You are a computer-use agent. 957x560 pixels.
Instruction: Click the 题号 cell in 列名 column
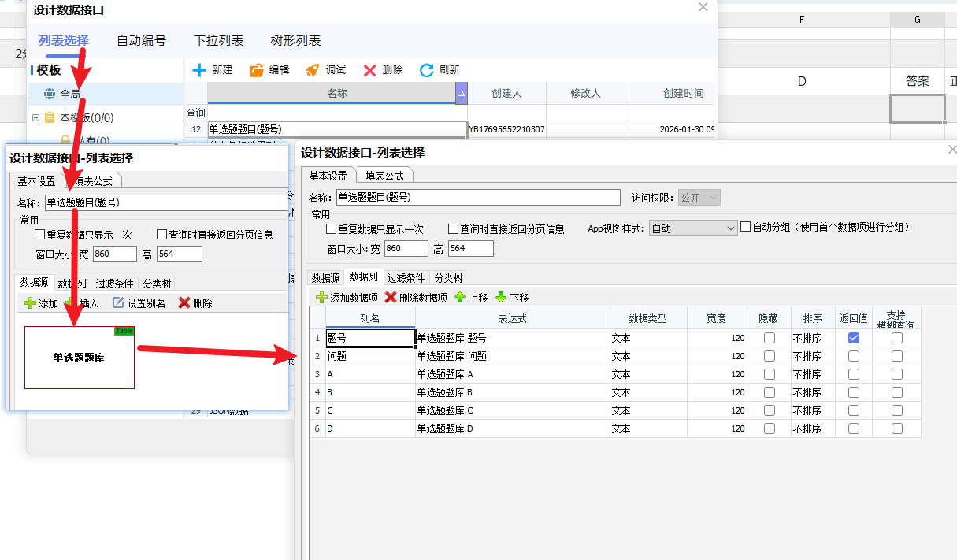[370, 338]
